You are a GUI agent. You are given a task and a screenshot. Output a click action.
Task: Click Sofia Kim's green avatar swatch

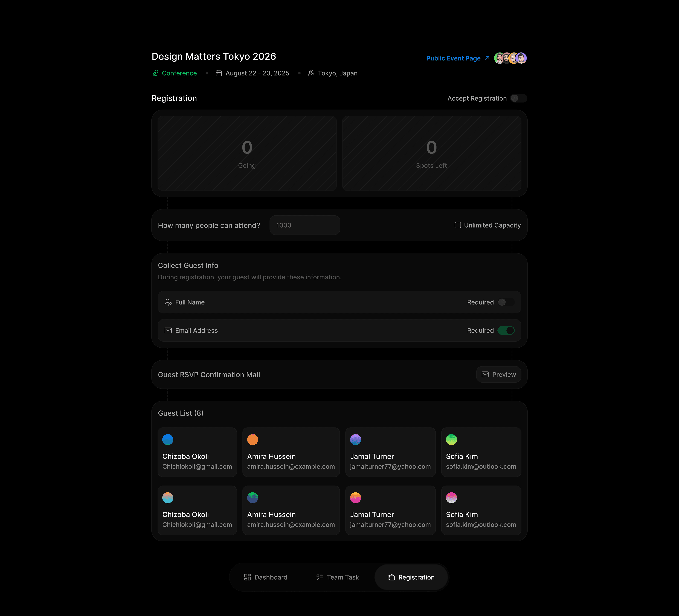[x=451, y=440]
